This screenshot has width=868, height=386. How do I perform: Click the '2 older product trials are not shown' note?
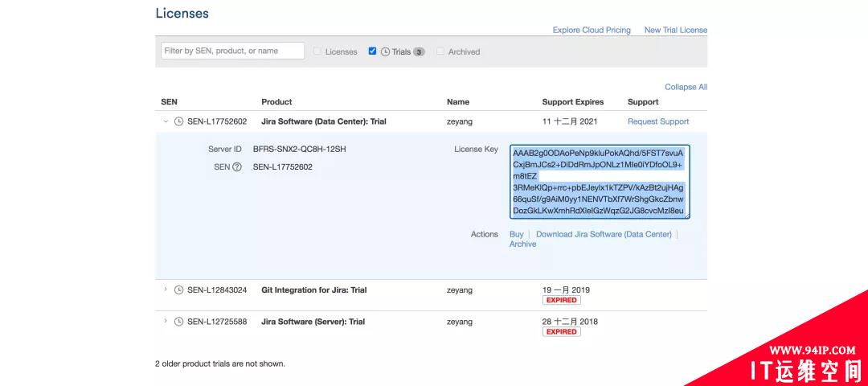[220, 363]
